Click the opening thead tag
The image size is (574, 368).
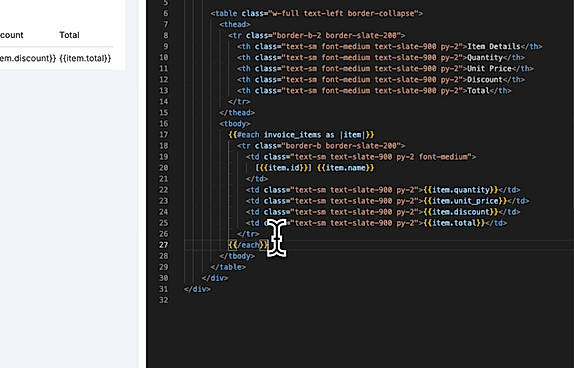[x=235, y=25]
